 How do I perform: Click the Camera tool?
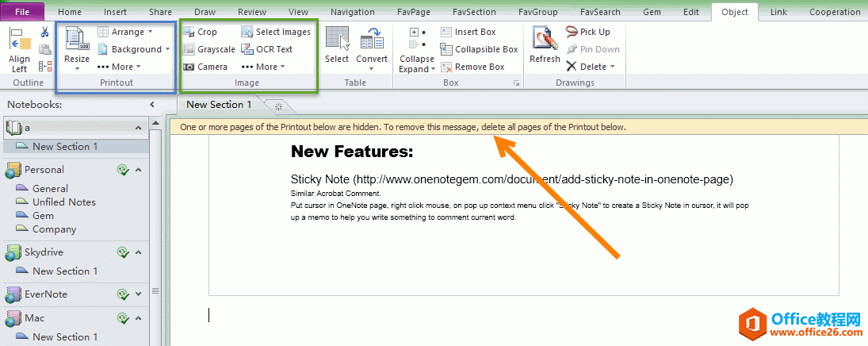[205, 67]
